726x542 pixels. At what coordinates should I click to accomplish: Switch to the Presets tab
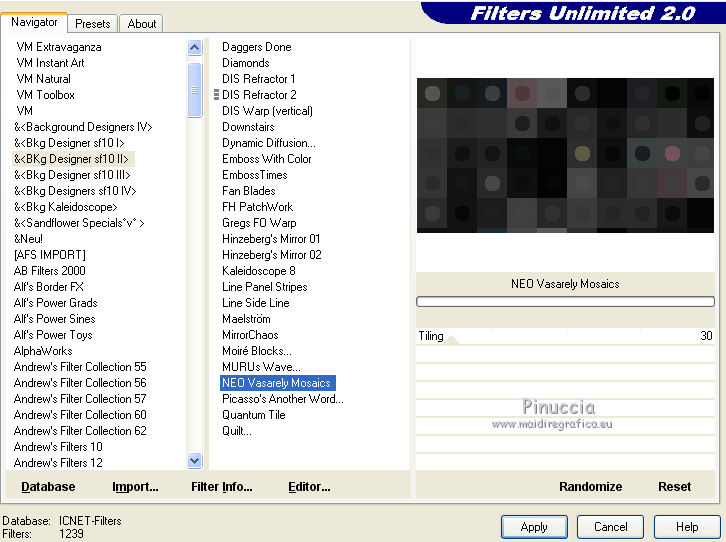(93, 24)
